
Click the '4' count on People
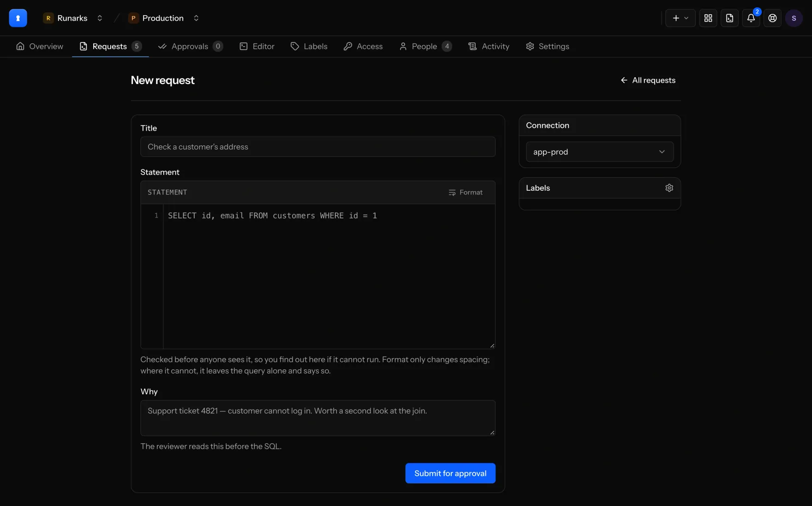tap(447, 46)
